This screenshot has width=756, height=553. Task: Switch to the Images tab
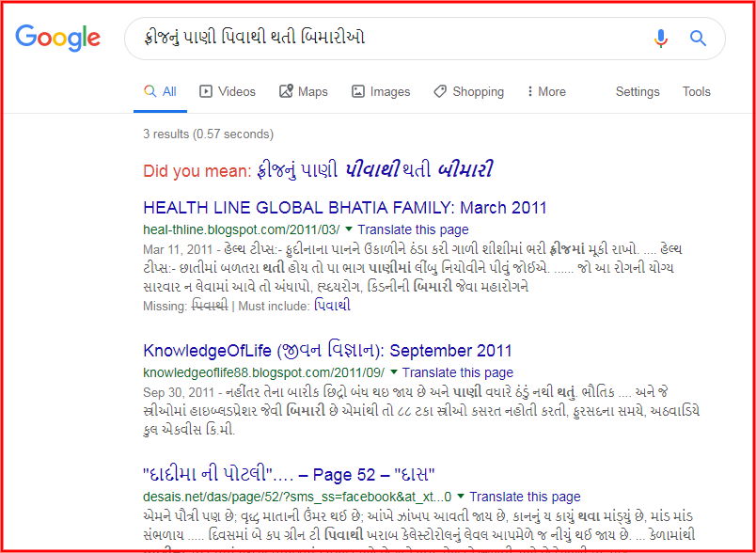[381, 91]
